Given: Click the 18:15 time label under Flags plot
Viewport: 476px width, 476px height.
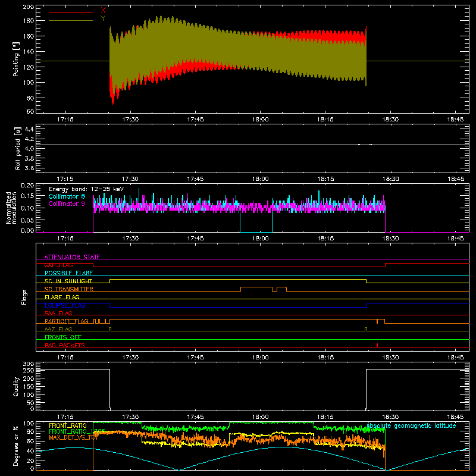Looking at the screenshot, I should [x=325, y=358].
